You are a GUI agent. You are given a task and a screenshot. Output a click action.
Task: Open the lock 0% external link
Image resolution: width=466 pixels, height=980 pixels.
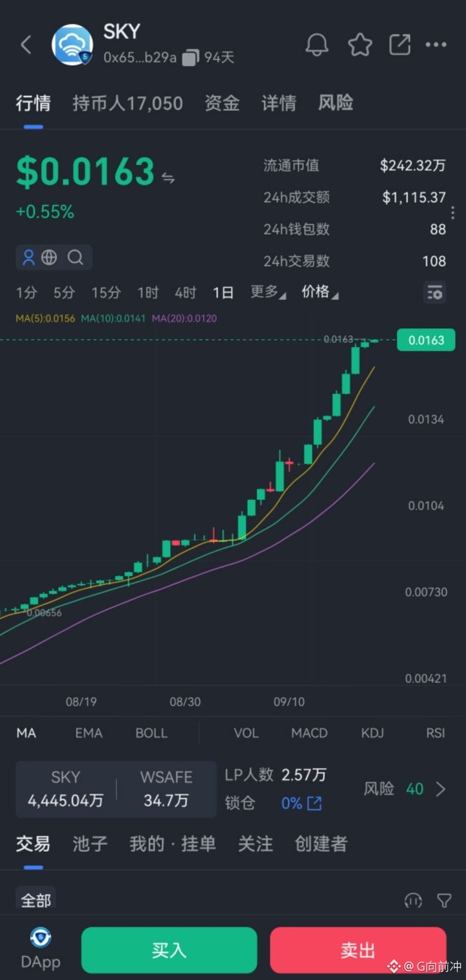(x=314, y=803)
